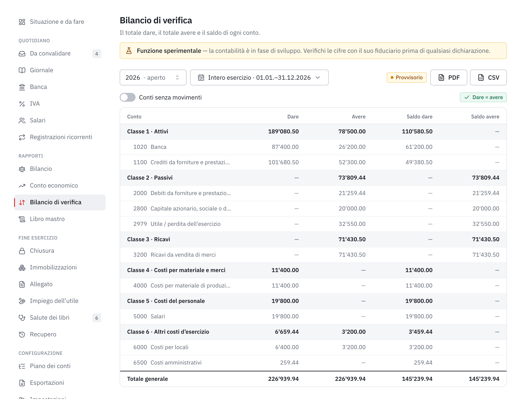Click the badge 6 next to Salute dei libri
This screenshot has height=420, width=521.
(97, 318)
